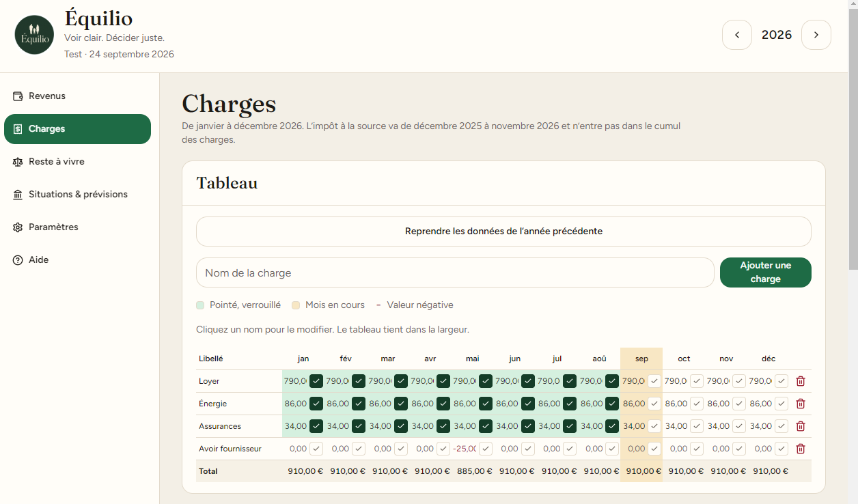
Task: Delete the Avoir fournisseur row trash icon
Action: click(x=801, y=449)
